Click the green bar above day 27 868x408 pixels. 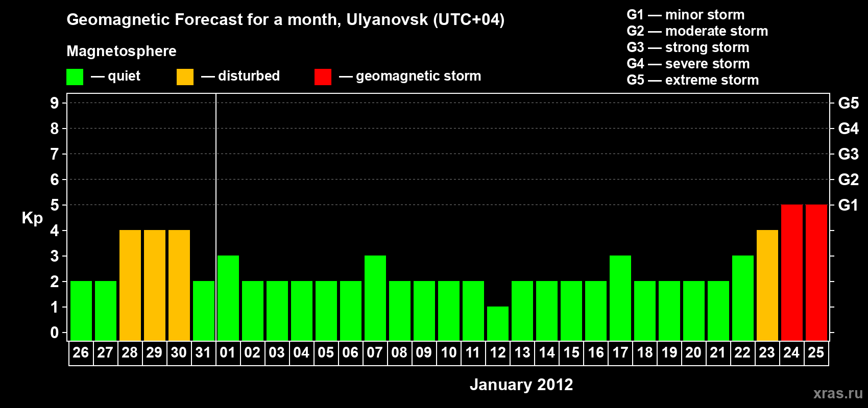click(106, 311)
